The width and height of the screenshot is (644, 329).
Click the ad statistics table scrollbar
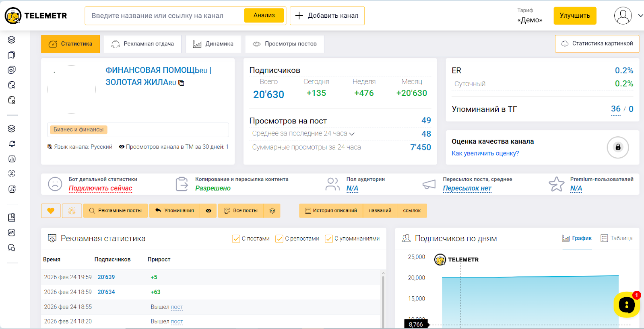pyautogui.click(x=383, y=298)
